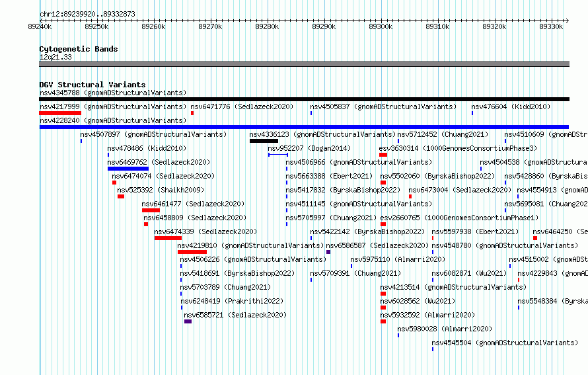
Task: Click the chr12:89239920..89332873 coordinate text
Action: pos(87,15)
